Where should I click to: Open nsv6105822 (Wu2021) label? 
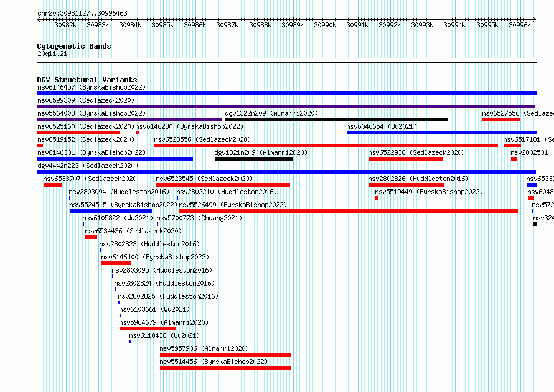(118, 218)
